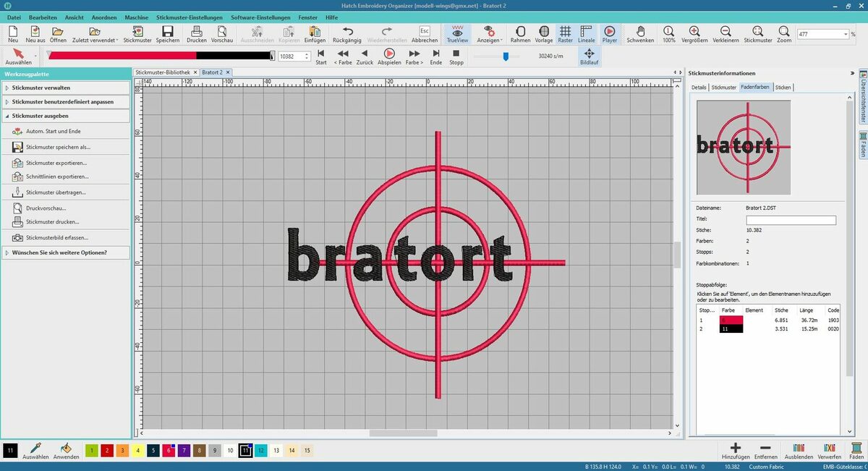Viewport: 868px width, 471px height.
Task: Open the Stickmuster-Einstellungen menu
Action: click(190, 17)
